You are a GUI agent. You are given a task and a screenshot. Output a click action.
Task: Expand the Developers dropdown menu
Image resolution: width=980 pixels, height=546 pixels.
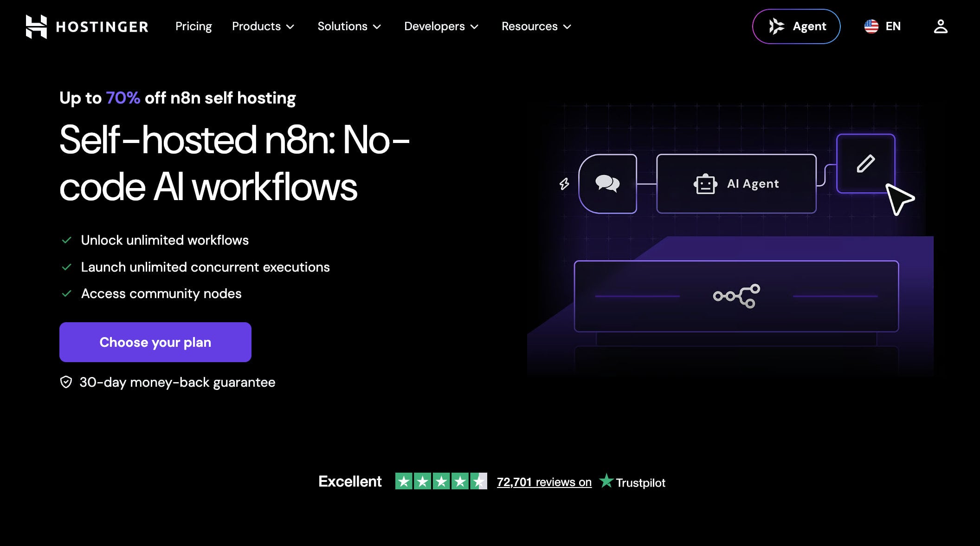441,26
